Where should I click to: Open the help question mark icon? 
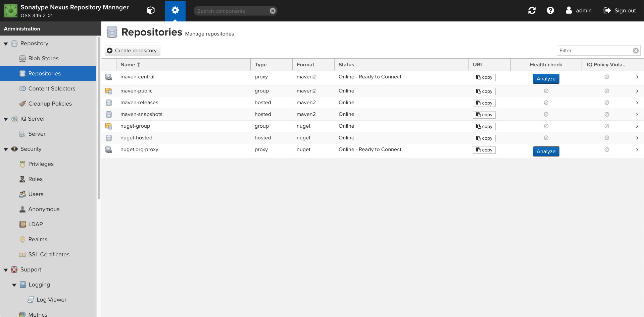pyautogui.click(x=550, y=11)
